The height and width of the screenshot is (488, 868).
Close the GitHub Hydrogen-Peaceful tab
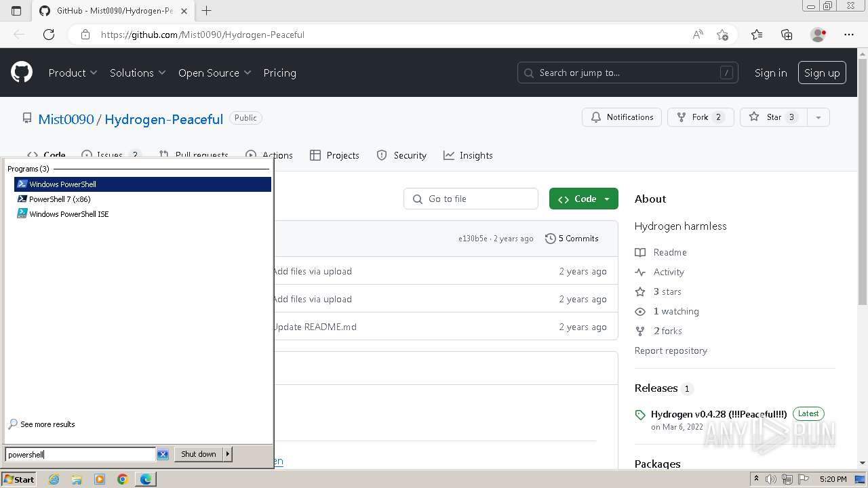184,11
